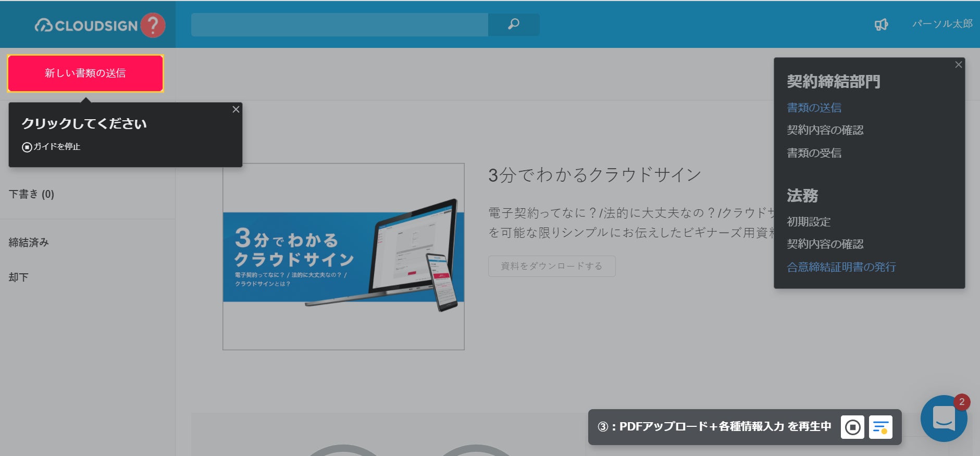Select 合意締結証明書の発行 guide link
This screenshot has height=456, width=980.
click(x=841, y=267)
